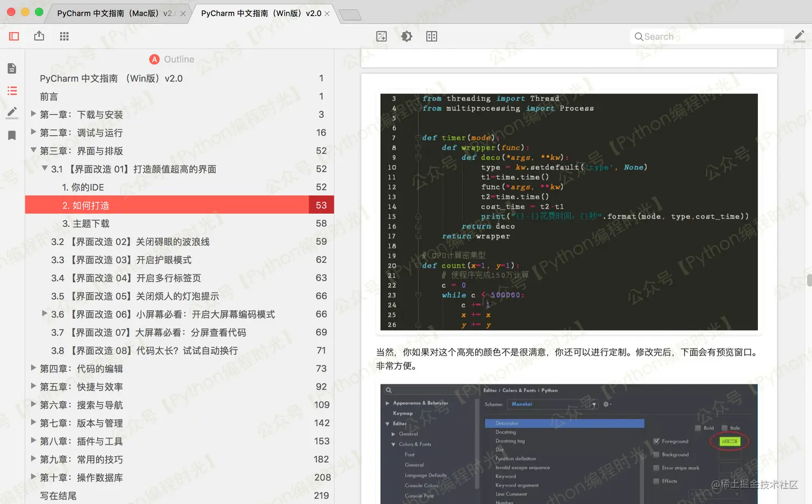This screenshot has height=504, width=812.
Task: Click the Colors & Fonts settings screenshot
Action: pyautogui.click(x=569, y=444)
